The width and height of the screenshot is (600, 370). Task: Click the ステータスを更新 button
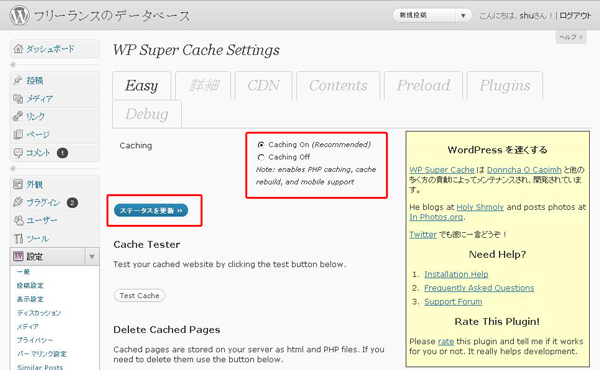pos(151,210)
